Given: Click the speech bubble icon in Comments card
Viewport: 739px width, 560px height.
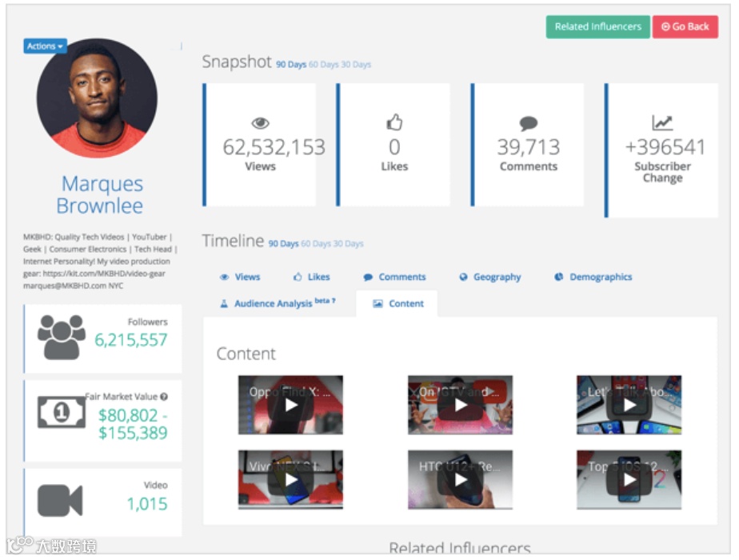Looking at the screenshot, I should point(529,123).
